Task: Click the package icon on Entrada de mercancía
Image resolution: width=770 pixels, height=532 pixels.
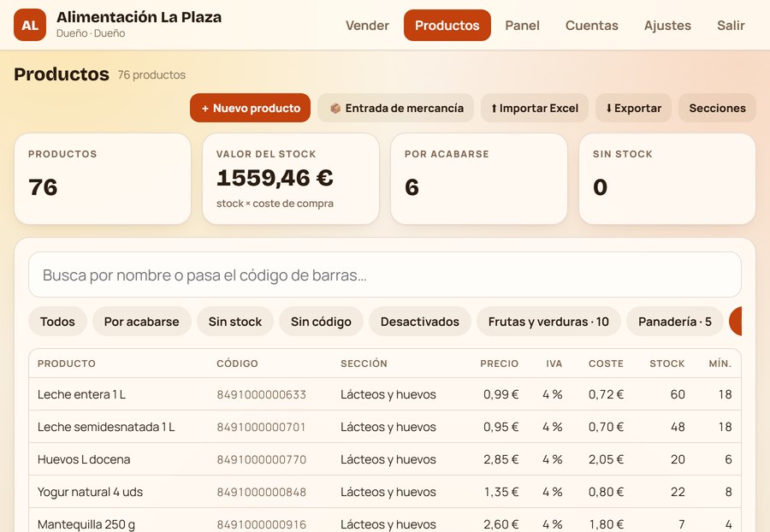Action: (335, 108)
